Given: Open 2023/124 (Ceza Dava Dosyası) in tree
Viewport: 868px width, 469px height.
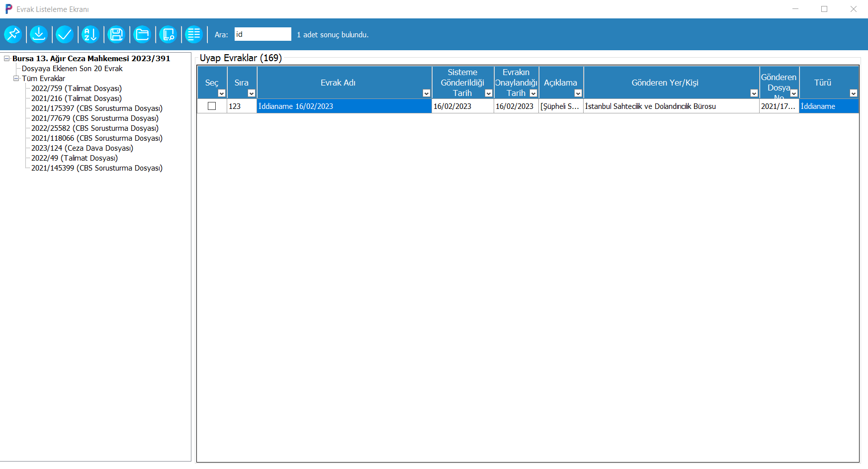Looking at the screenshot, I should coord(82,148).
